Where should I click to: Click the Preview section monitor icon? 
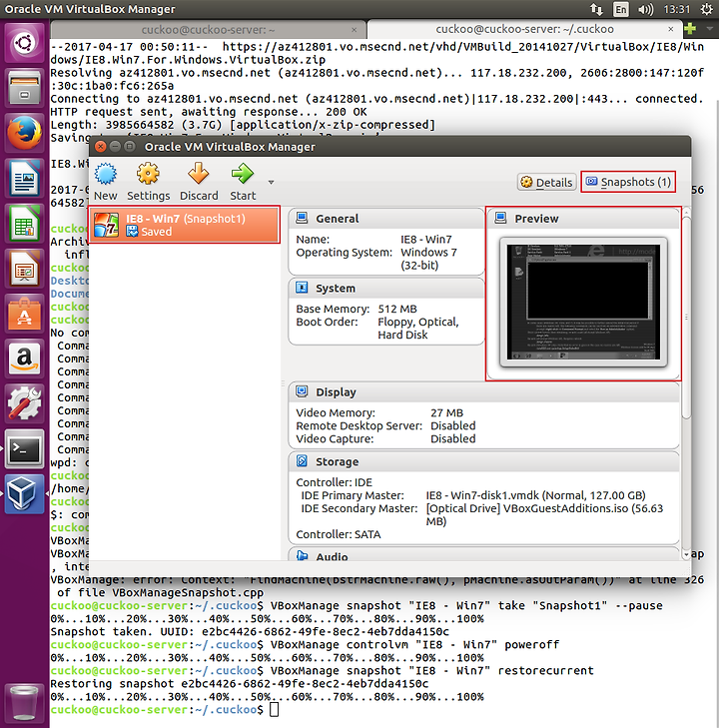(501, 219)
